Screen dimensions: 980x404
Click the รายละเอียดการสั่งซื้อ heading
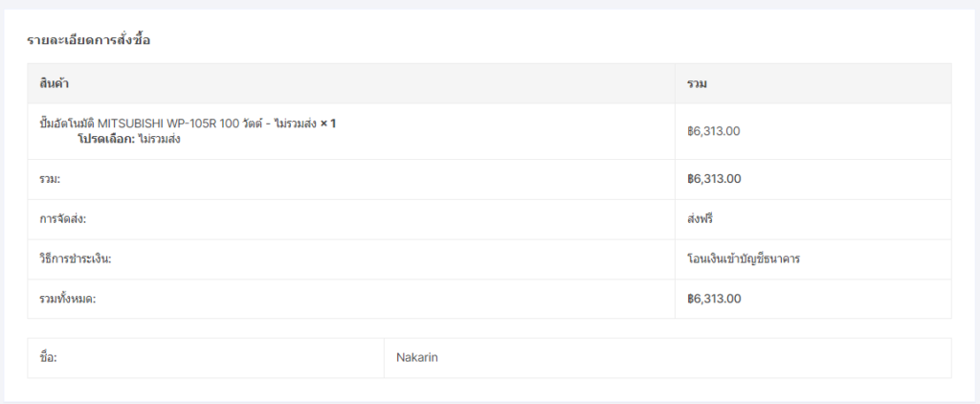click(x=89, y=40)
